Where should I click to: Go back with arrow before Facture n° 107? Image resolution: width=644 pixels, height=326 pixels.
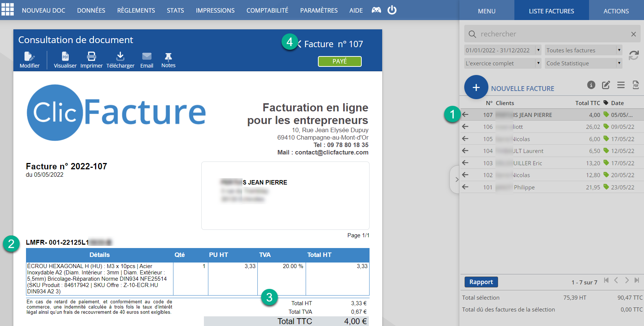pyautogui.click(x=299, y=44)
